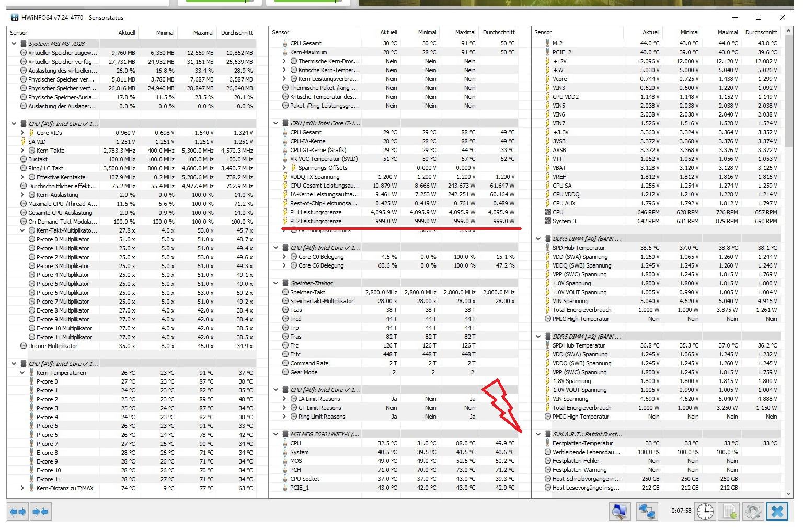
Task: Collapse the System: MSI MS-7D28 group
Action: click(x=14, y=44)
